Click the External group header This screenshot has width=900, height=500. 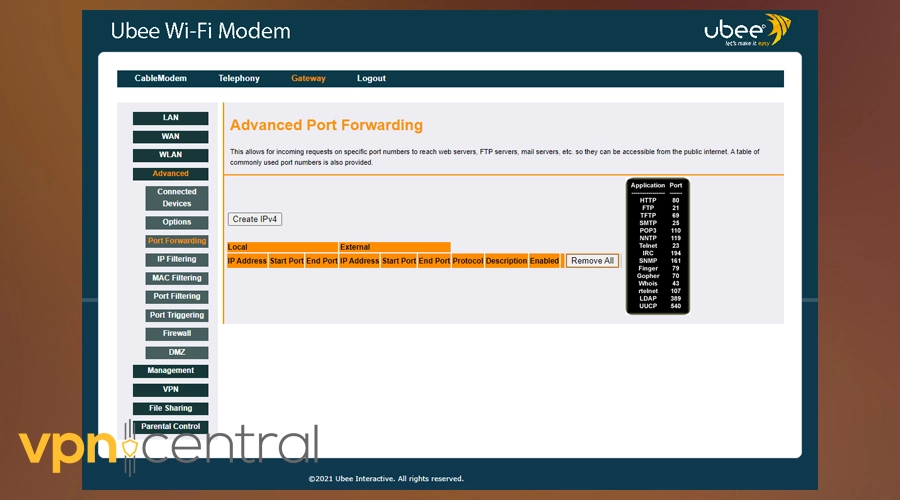tap(395, 247)
